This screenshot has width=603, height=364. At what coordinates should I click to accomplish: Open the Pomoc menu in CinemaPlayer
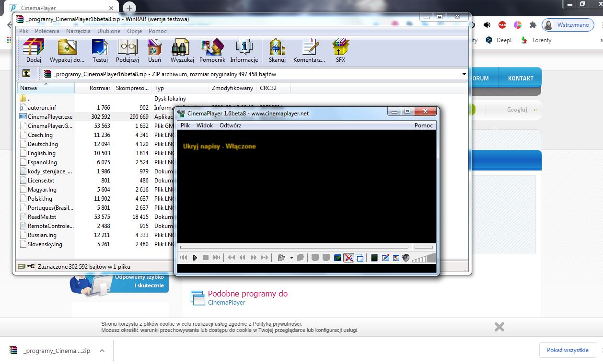(x=424, y=125)
